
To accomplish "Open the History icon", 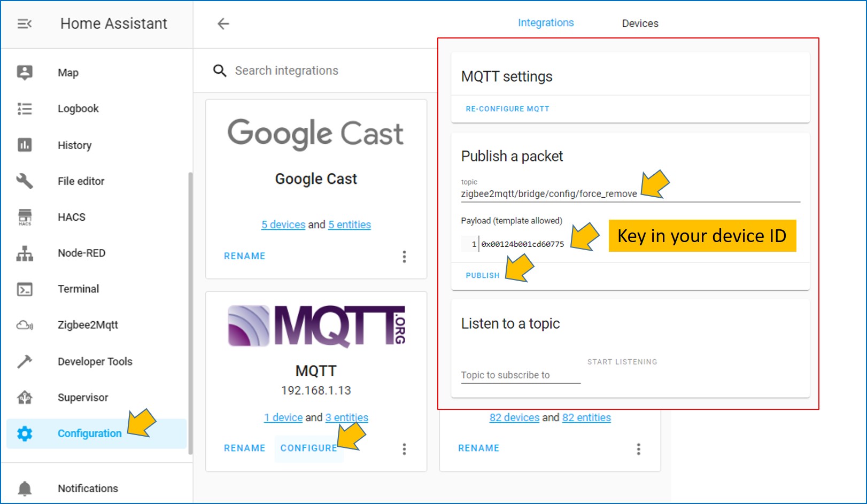I will click(25, 145).
